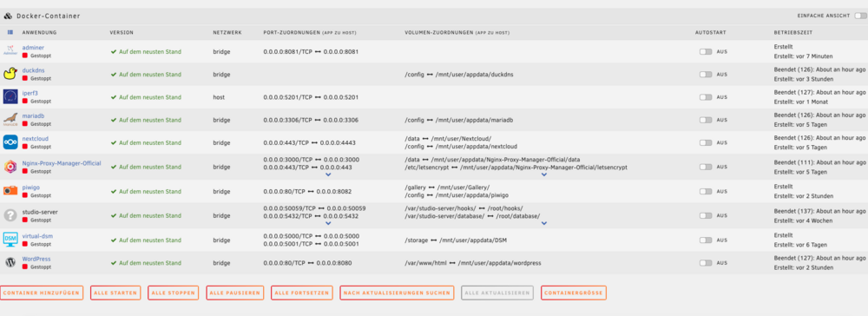Screen dimensions: 868x316
Task: Enable autostart for iperf3
Action: [x=705, y=97]
